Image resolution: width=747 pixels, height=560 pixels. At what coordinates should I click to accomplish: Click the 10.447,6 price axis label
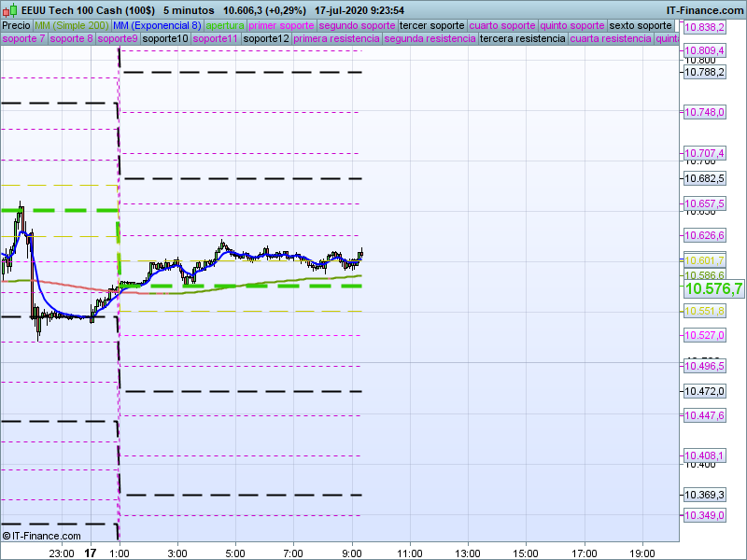coord(704,415)
